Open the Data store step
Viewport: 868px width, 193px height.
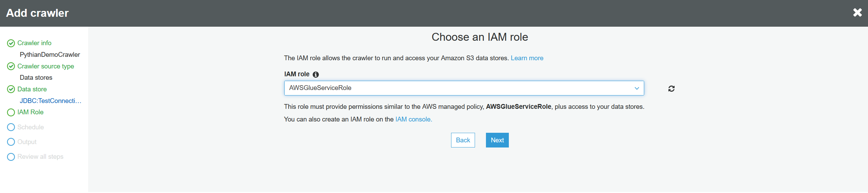click(x=32, y=89)
